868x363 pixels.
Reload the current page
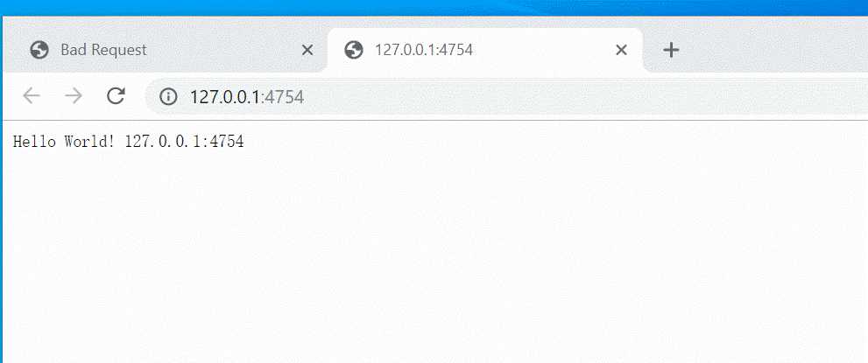tap(116, 96)
